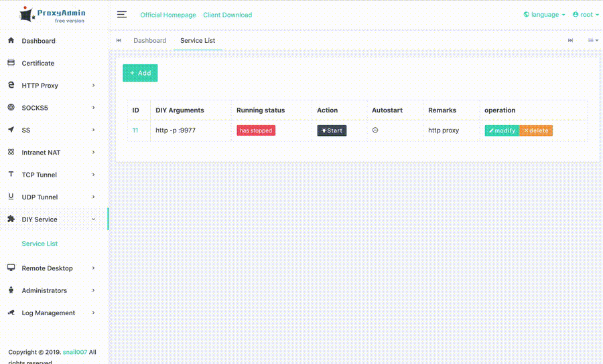Click the Intranet NAT icon
The image size is (603, 364).
pyautogui.click(x=11, y=152)
